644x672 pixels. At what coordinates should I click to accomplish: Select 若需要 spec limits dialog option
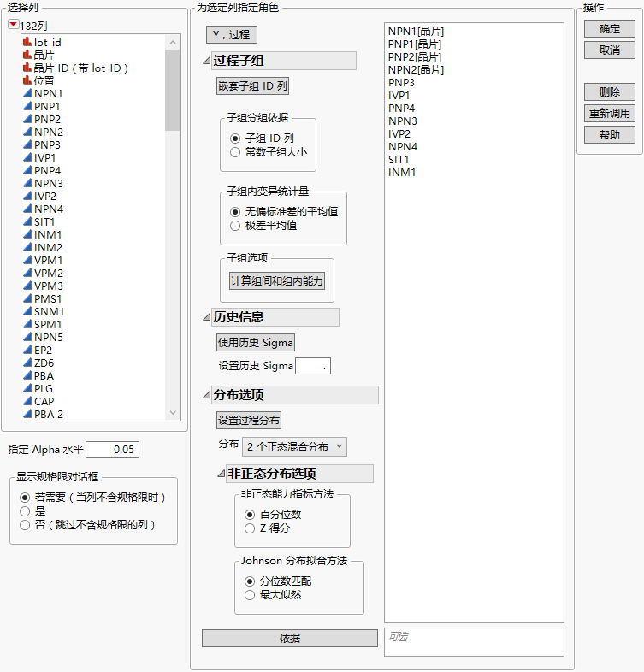click(25, 497)
